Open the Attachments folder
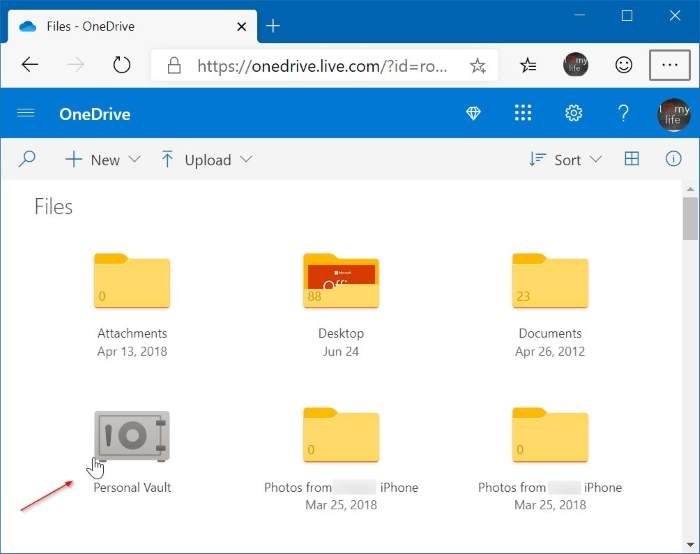This screenshot has height=554, width=700. pyautogui.click(x=132, y=281)
